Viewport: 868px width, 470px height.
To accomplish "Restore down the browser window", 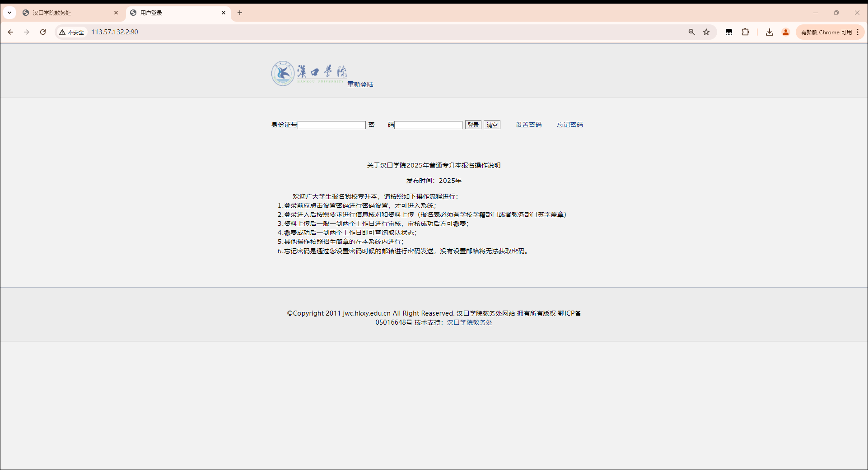I will click(x=836, y=13).
